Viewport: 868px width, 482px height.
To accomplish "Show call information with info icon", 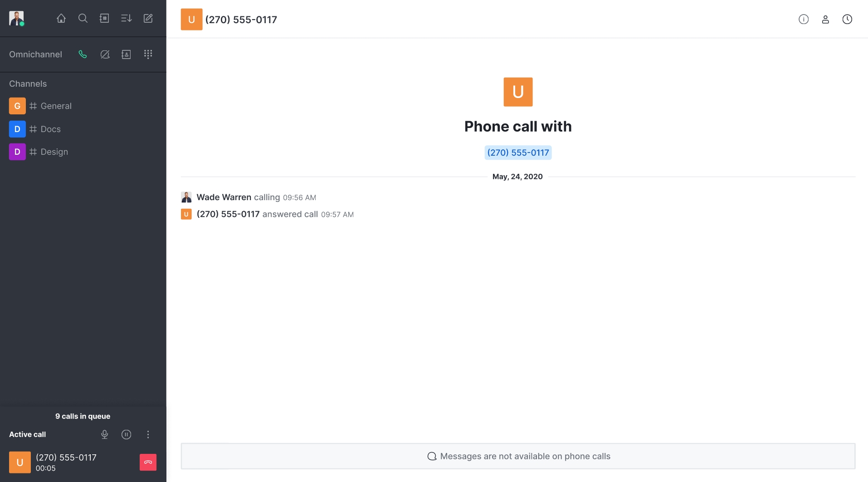I will click(x=804, y=19).
